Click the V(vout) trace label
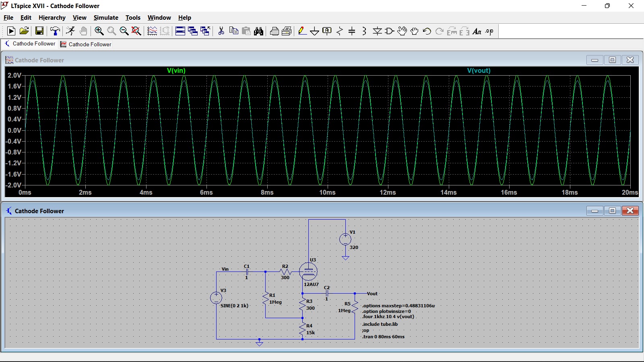644x362 pixels. coord(479,70)
